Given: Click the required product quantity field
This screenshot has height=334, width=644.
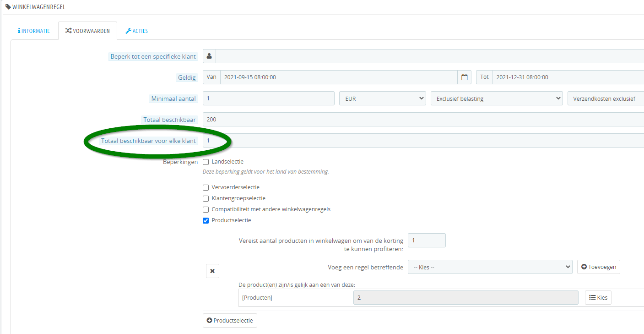Looking at the screenshot, I should pos(427,241).
